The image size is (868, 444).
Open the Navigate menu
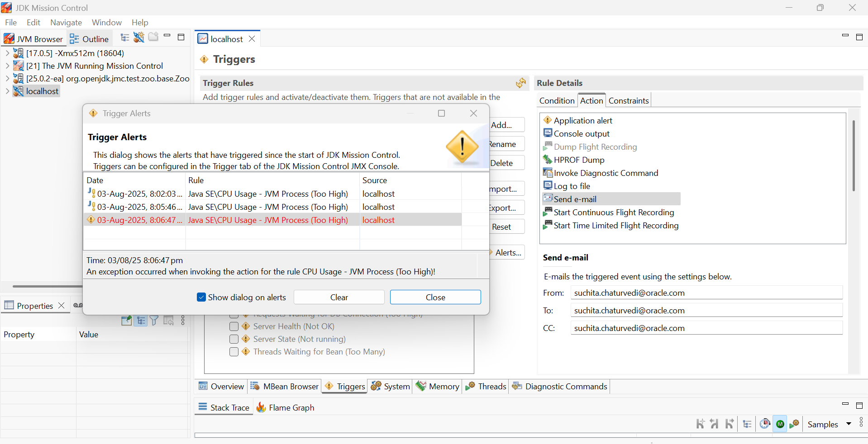pos(66,23)
